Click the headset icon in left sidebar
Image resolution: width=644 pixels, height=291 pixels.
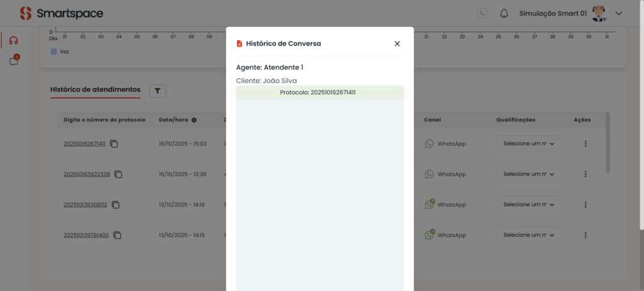click(x=13, y=40)
